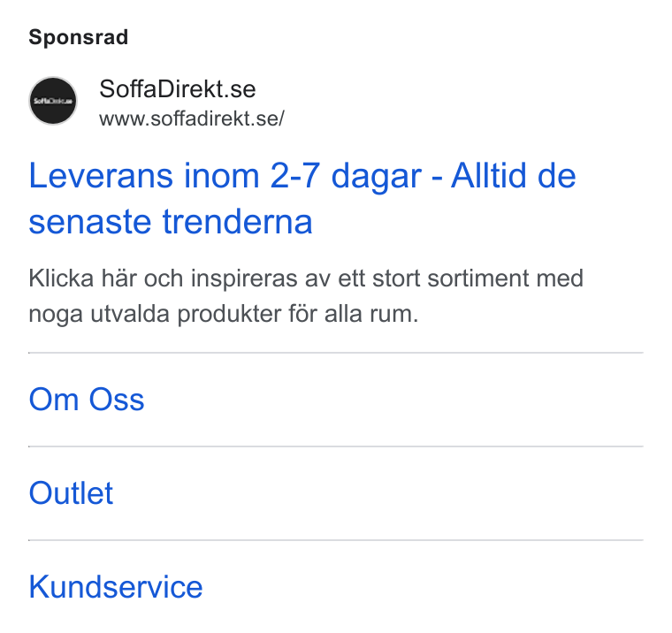
Task: Click the 'trenderna' word in the headline
Action: (x=238, y=222)
